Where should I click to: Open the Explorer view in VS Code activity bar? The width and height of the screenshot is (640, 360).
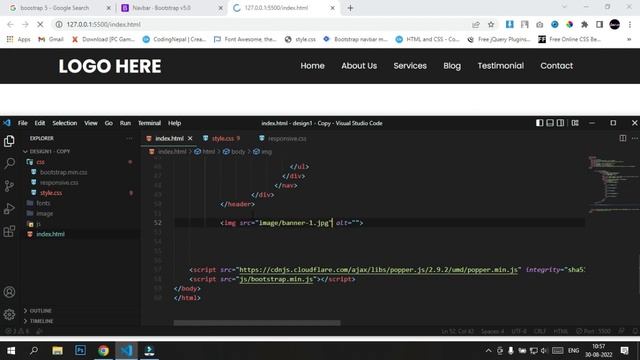[9, 141]
